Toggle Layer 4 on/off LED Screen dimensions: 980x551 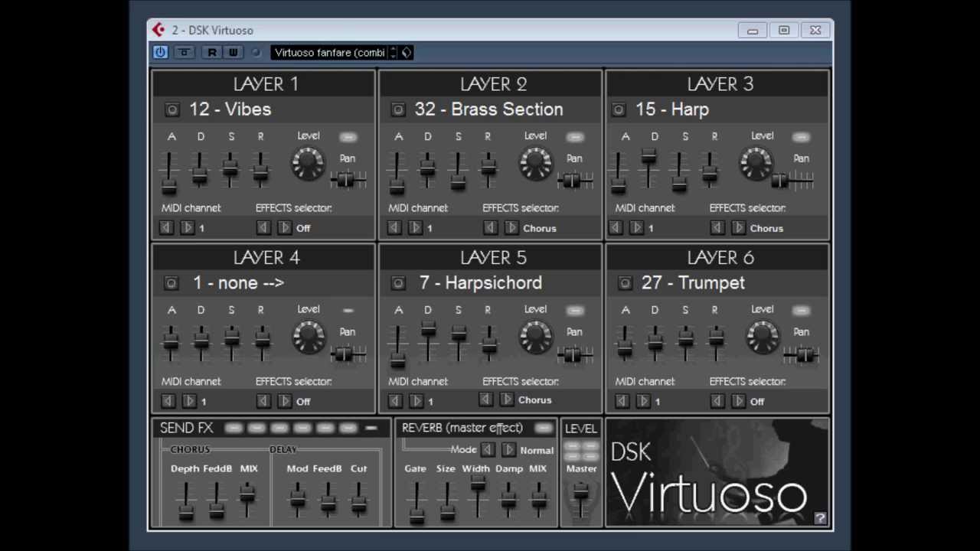(348, 311)
